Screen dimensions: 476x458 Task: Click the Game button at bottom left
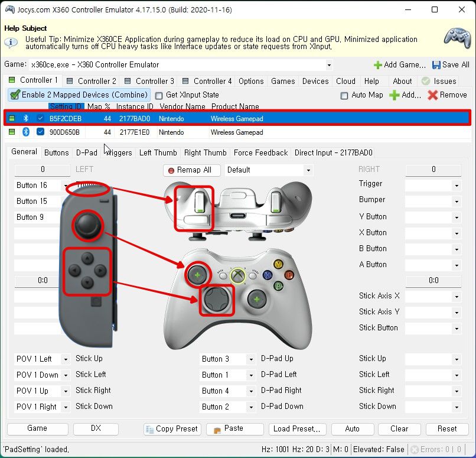coord(37,428)
